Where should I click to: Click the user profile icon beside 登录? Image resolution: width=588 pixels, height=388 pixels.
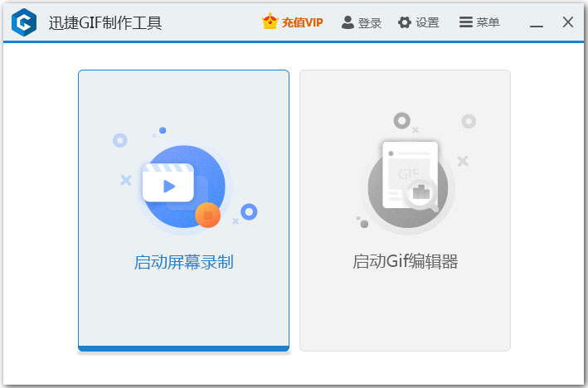point(347,22)
